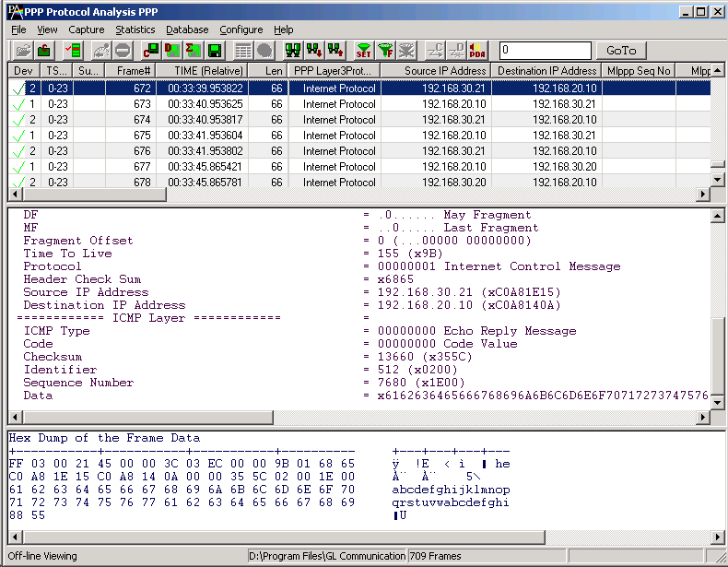
Task: Click the PDA speaker toolbar icon
Action: (477, 50)
